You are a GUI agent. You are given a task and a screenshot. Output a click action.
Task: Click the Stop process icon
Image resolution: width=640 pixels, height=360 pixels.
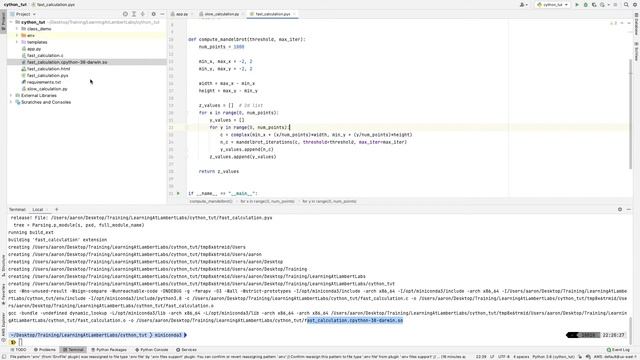pyautogui.click(x=616, y=4)
